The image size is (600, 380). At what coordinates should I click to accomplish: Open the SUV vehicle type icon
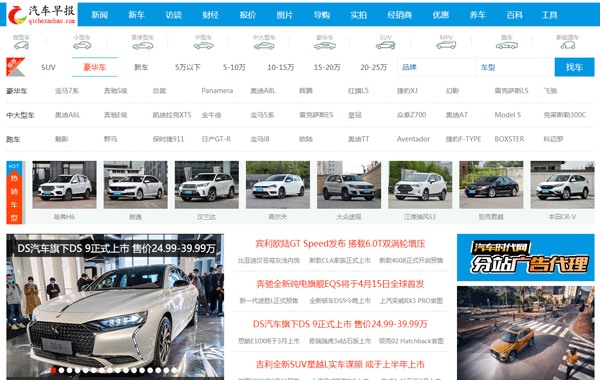pos(385,42)
